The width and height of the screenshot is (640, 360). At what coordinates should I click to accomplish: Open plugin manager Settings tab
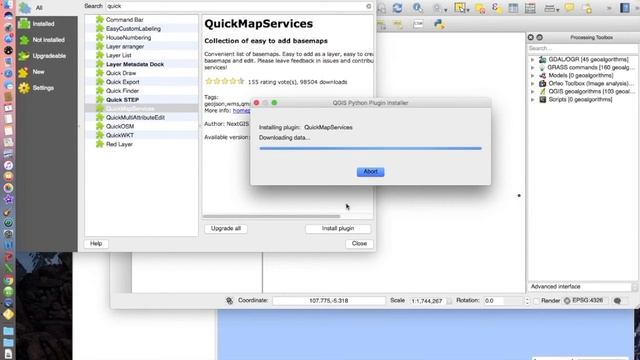[x=47, y=88]
